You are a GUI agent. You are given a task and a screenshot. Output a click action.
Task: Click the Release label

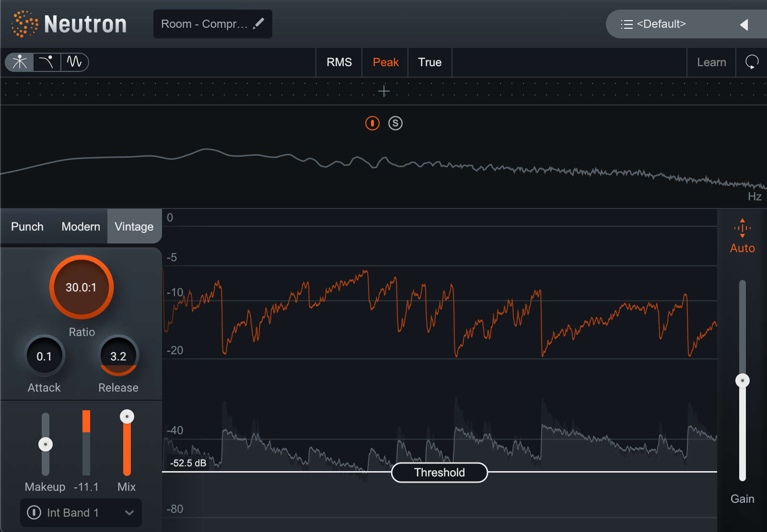[118, 388]
